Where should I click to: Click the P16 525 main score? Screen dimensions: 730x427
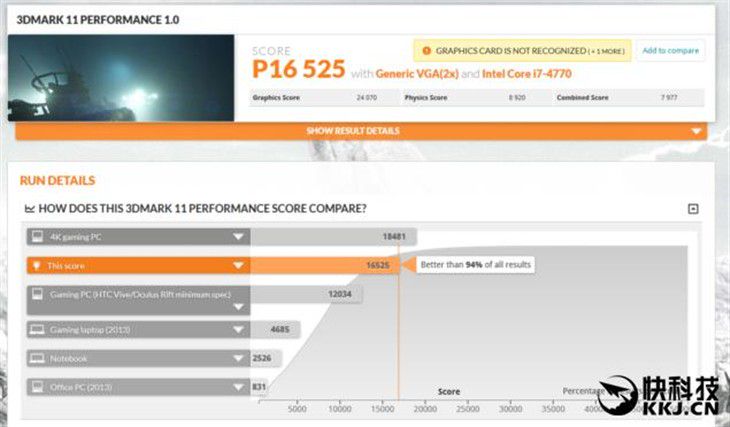click(298, 69)
